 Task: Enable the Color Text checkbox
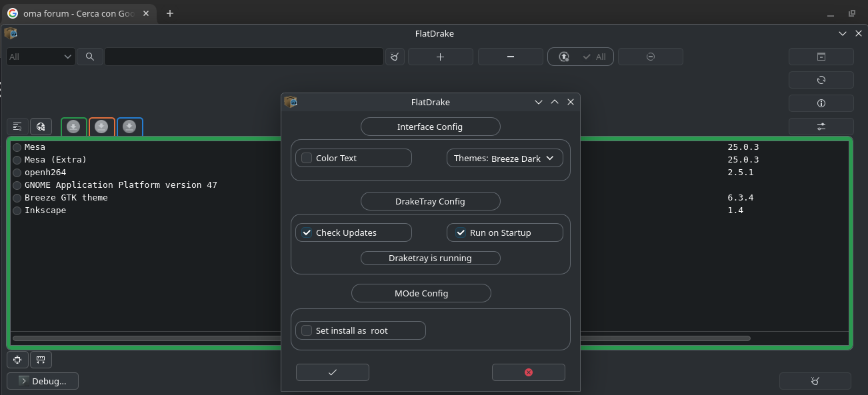pos(307,158)
